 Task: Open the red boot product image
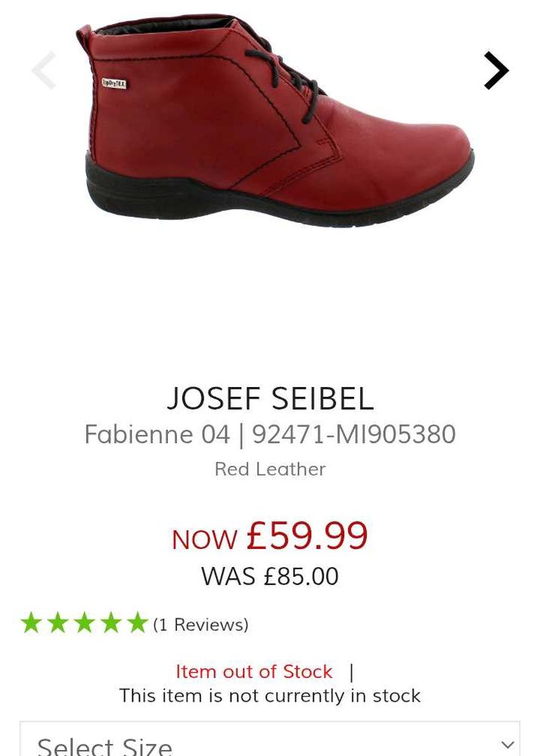(x=275, y=120)
